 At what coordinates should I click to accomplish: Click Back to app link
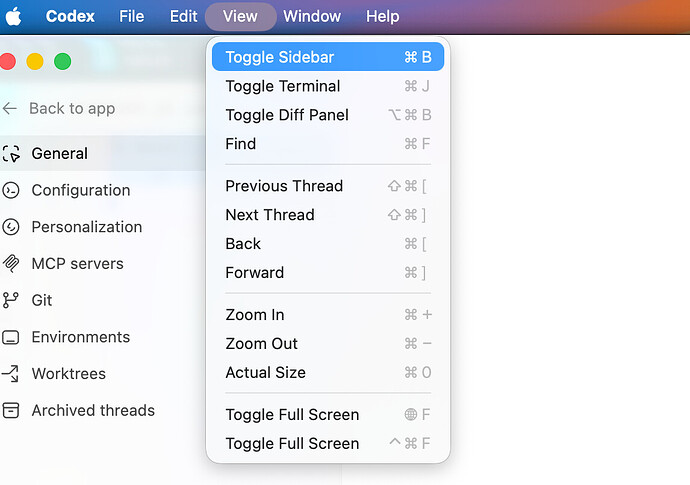[72, 108]
